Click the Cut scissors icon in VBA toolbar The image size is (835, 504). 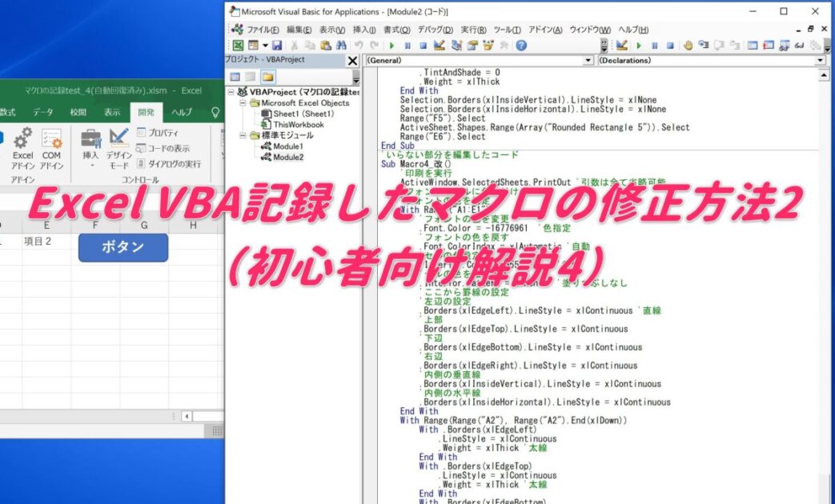click(294, 46)
